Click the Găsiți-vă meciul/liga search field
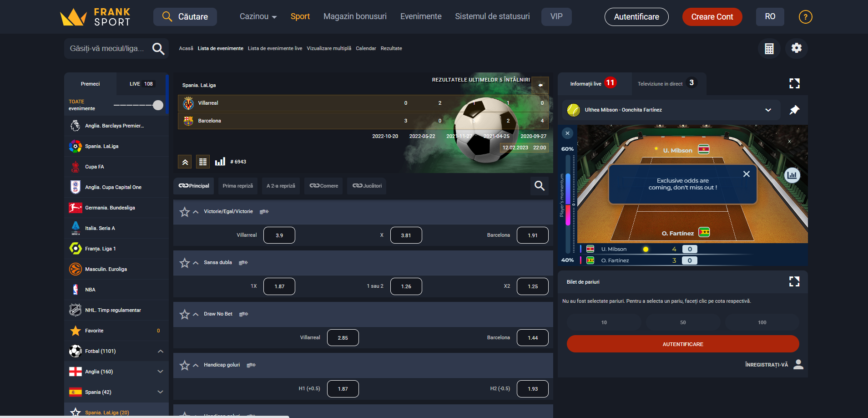Image resolution: width=868 pixels, height=418 pixels. coord(107,49)
